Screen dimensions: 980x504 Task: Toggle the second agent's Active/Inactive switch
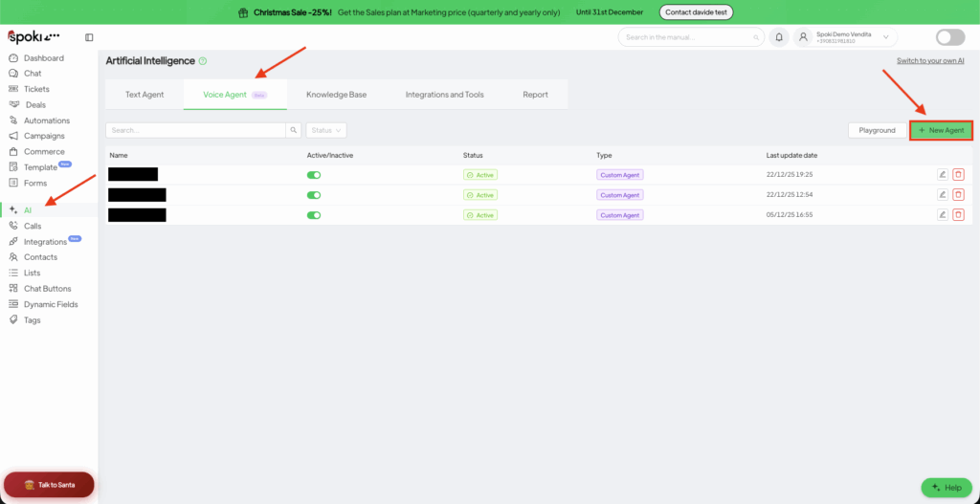pyautogui.click(x=313, y=195)
